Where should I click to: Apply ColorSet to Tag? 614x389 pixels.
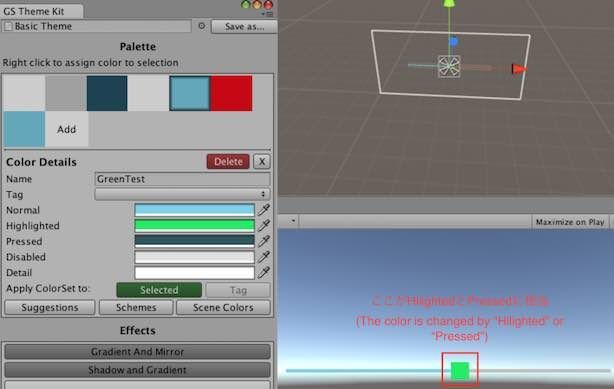(238, 290)
